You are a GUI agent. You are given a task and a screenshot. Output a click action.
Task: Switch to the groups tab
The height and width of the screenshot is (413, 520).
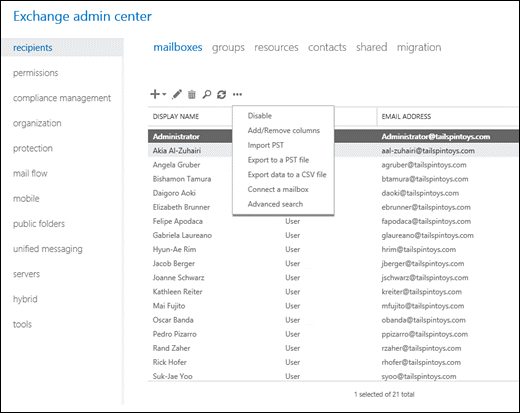point(228,47)
